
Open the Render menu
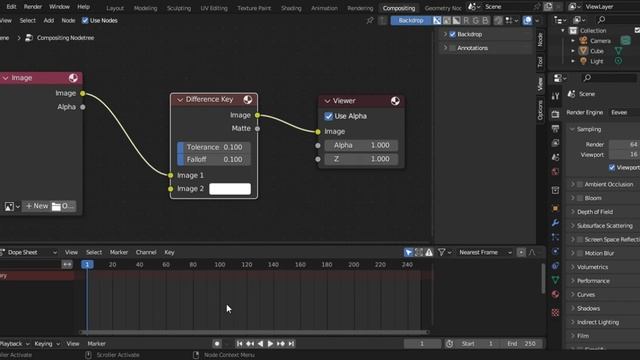[x=33, y=7]
